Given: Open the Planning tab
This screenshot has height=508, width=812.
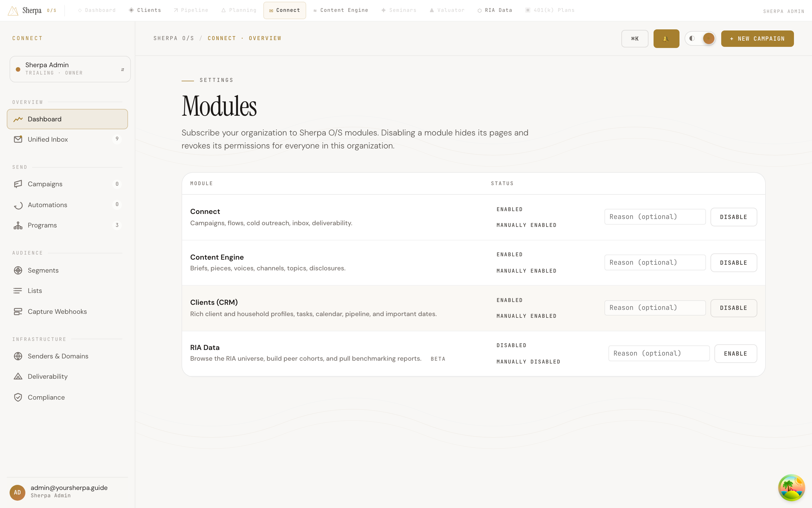Looking at the screenshot, I should click(239, 10).
